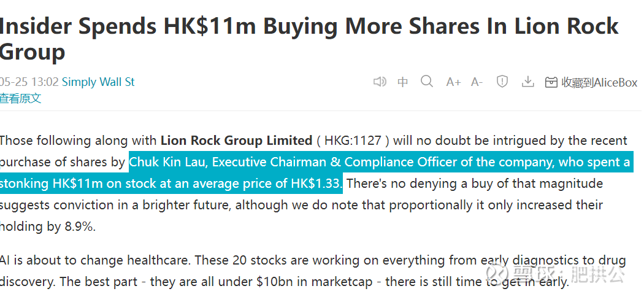Open search with the magnifier icon
The image size is (644, 294).
427,82
